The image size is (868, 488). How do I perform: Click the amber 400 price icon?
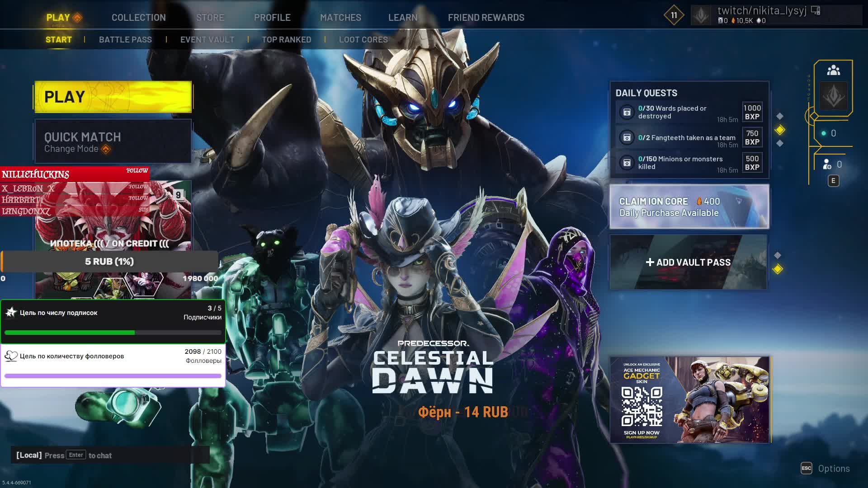coord(699,202)
